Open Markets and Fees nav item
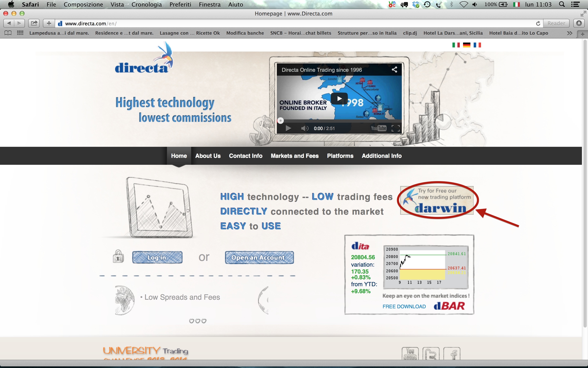 click(295, 156)
